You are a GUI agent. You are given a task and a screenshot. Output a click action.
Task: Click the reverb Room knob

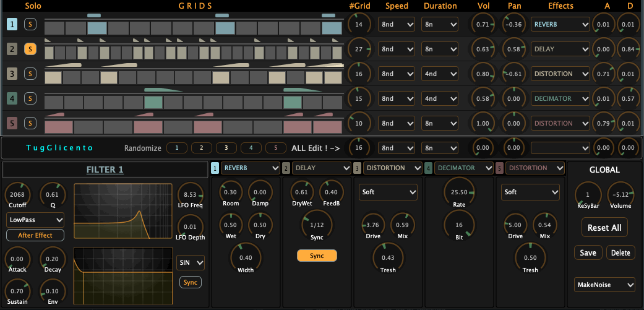230,192
